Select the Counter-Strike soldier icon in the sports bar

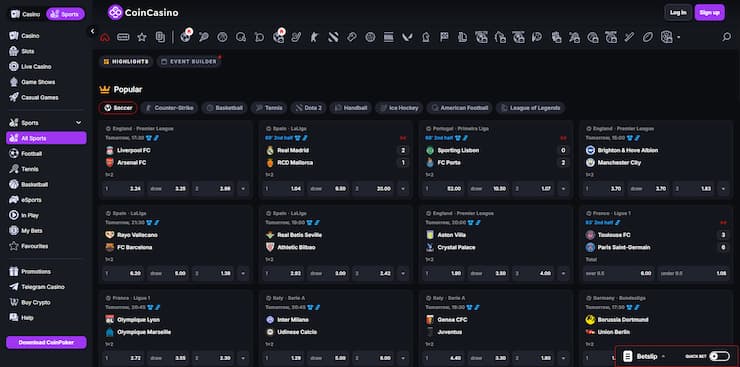click(x=315, y=37)
